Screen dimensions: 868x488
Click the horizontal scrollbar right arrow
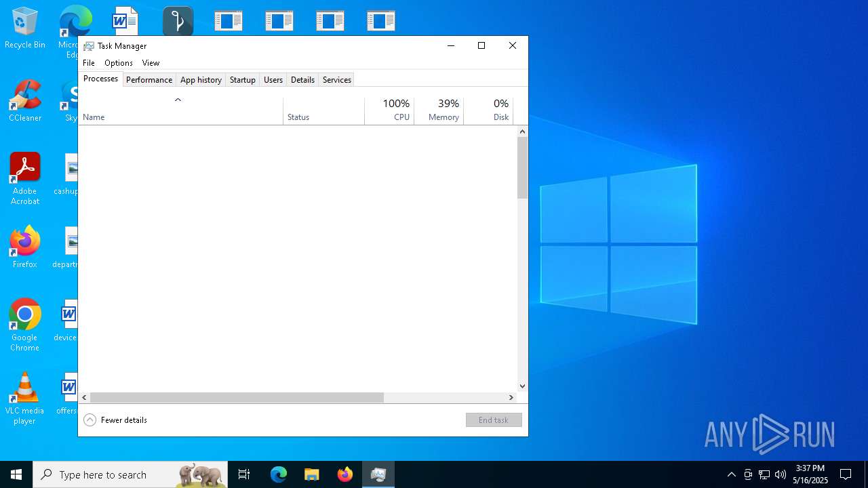tap(511, 398)
